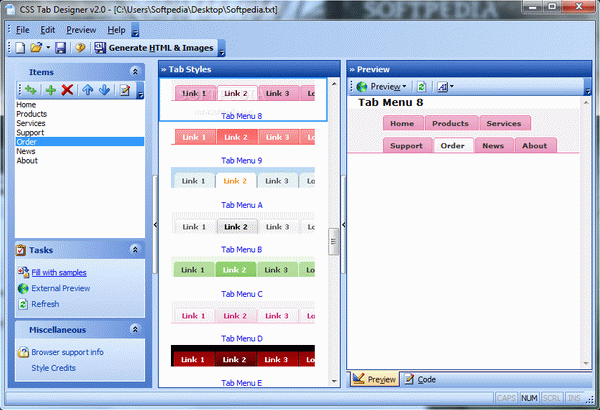Open the dropdown arrow beside Open folder icon
The width and height of the screenshot is (600, 410).
(48, 47)
